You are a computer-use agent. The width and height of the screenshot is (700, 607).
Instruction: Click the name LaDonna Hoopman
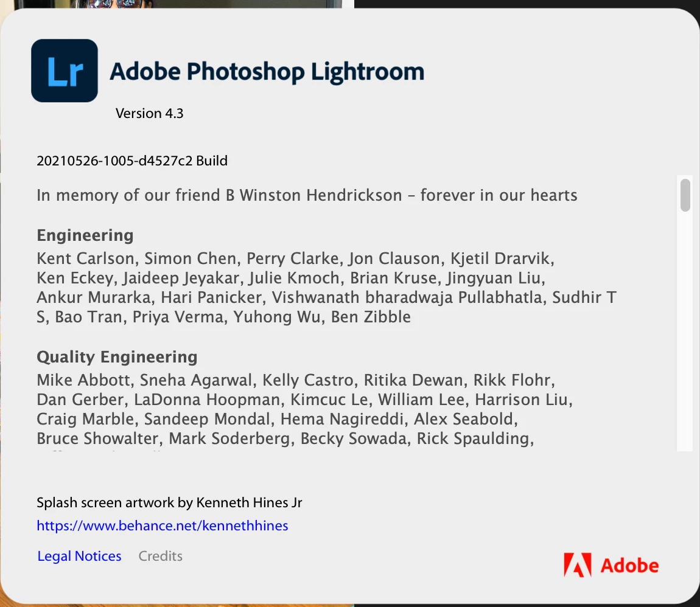207,400
